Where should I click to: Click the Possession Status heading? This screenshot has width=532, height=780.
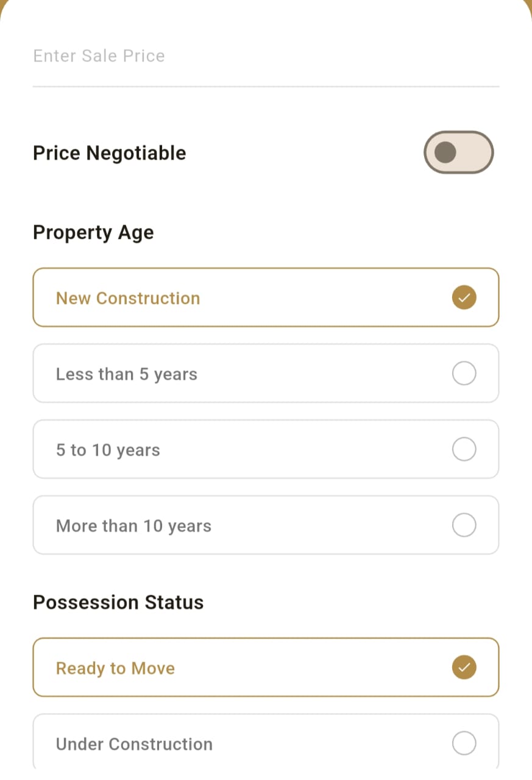118,602
